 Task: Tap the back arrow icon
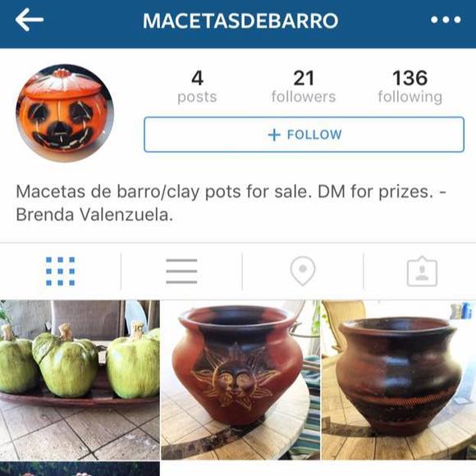30,20
